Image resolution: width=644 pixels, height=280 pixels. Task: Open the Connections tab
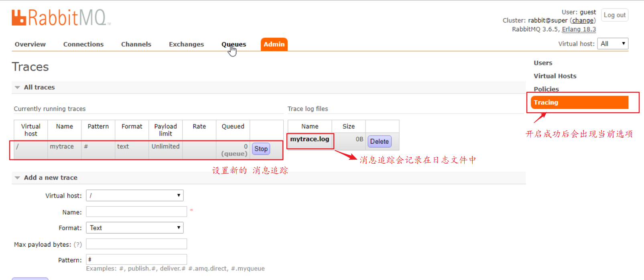(x=83, y=44)
